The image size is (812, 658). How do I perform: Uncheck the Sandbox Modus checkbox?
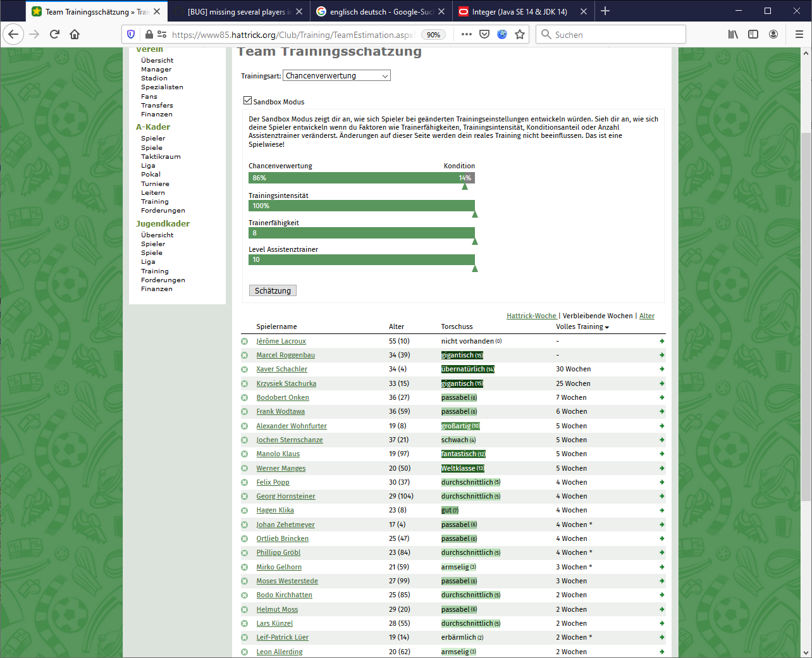coord(247,100)
